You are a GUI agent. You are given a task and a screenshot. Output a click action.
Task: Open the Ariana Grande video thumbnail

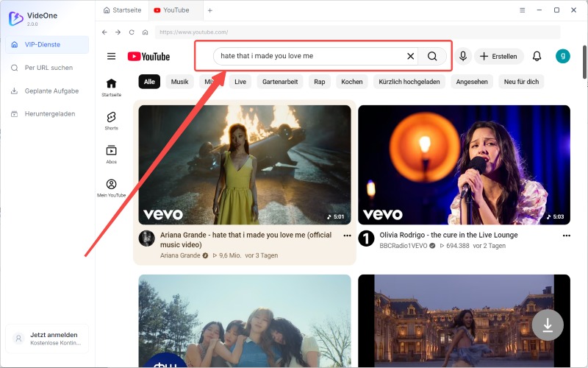(245, 165)
